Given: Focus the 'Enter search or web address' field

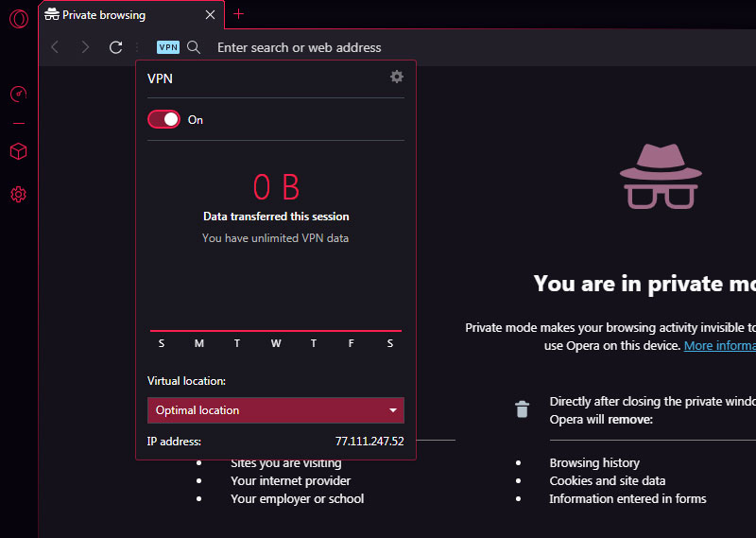Looking at the screenshot, I should pos(299,47).
